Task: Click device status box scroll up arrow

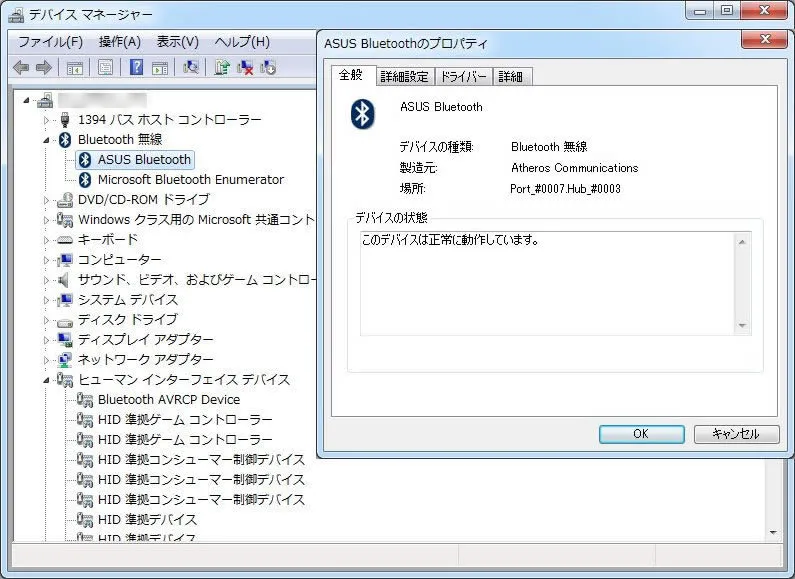Action: tap(742, 242)
